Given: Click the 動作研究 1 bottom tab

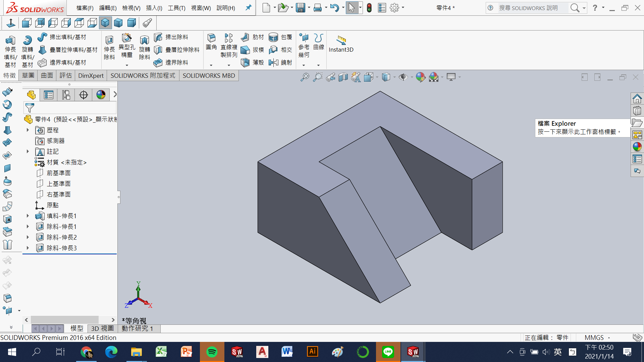Looking at the screenshot, I should pyautogui.click(x=138, y=328).
